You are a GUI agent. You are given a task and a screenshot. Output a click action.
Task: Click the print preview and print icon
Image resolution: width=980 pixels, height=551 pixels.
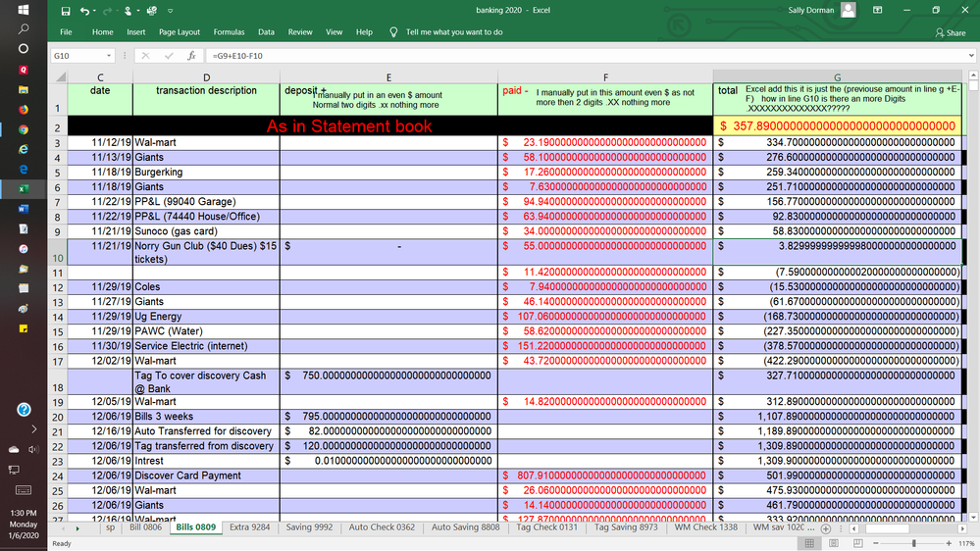click(152, 11)
